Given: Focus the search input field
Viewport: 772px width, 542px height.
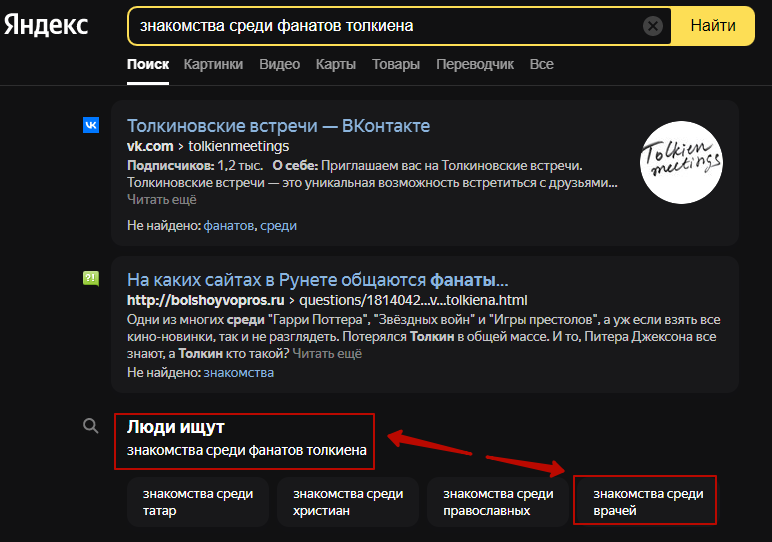Looking at the screenshot, I should (x=389, y=26).
